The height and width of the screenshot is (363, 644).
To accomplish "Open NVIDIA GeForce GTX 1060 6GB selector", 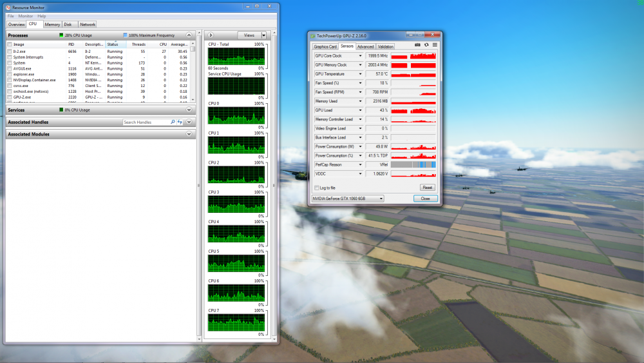I will tap(348, 199).
